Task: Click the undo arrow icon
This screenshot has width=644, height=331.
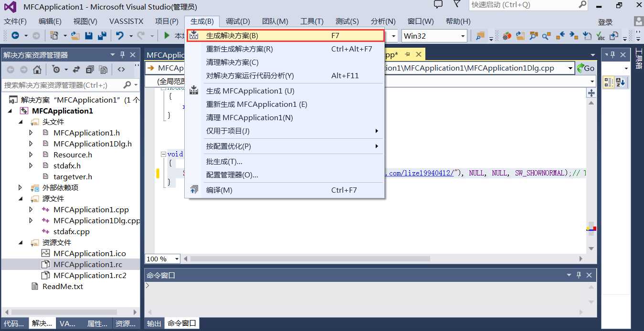Action: [x=119, y=36]
